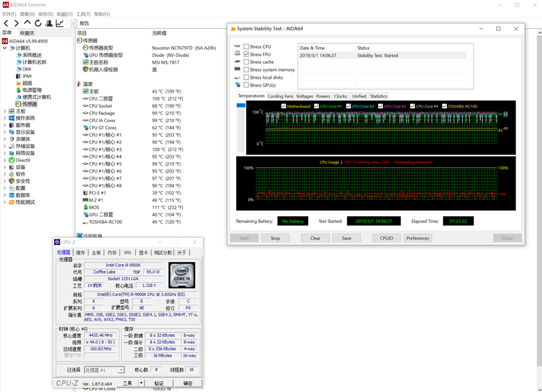Select 超频 in the left tree
542x392 pixels.
[26, 83]
